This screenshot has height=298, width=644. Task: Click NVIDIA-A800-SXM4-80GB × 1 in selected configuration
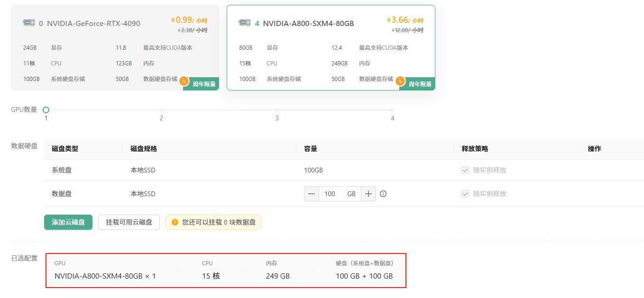[105, 276]
